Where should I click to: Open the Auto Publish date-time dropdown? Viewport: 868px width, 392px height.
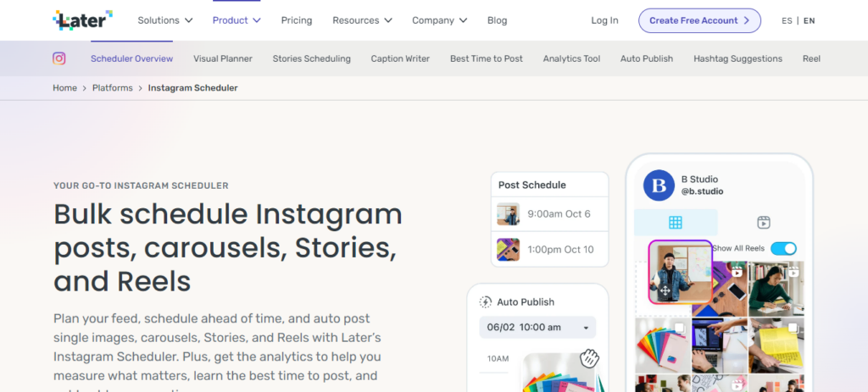(x=537, y=328)
